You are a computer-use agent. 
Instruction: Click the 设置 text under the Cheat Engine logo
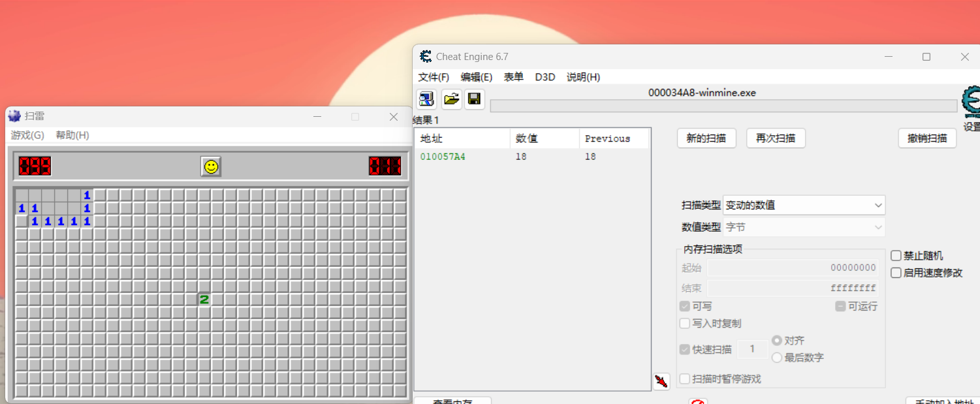972,127
